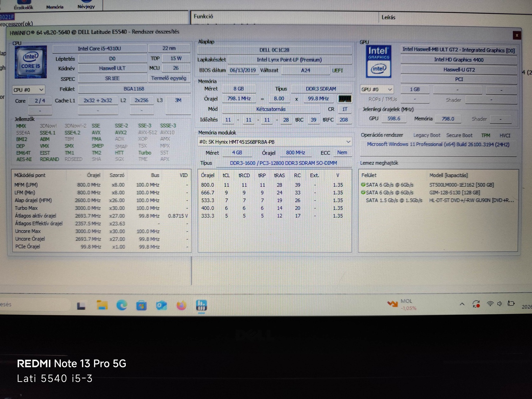This screenshot has height=399, width=532.
Task: Open Outlook from the taskbar
Action: coord(161,305)
